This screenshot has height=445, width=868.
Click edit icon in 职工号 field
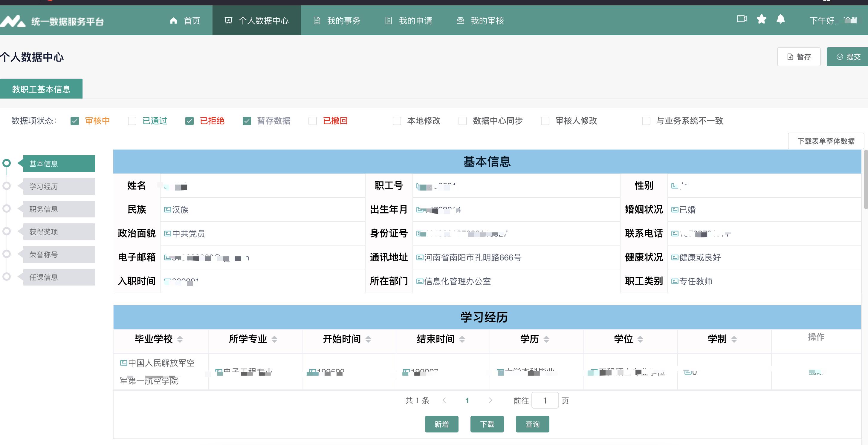coord(420,186)
